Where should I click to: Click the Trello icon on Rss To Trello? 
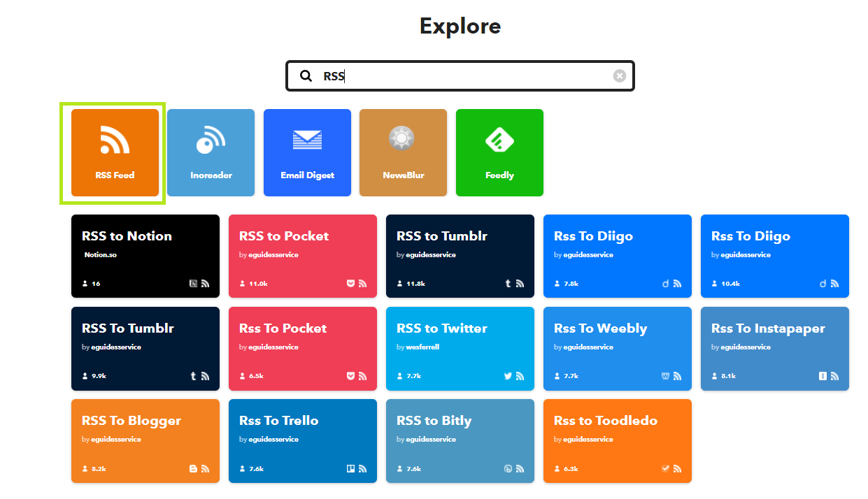coord(351,468)
